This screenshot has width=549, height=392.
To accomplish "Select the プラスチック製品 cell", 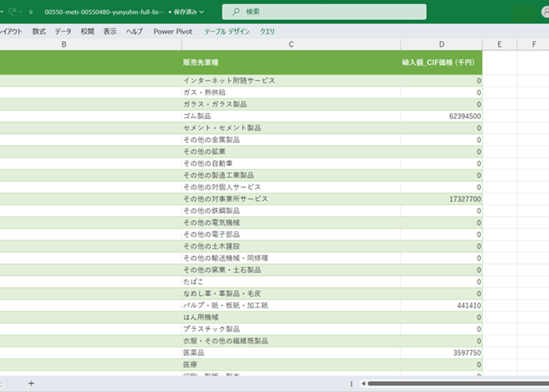I will tap(291, 330).
